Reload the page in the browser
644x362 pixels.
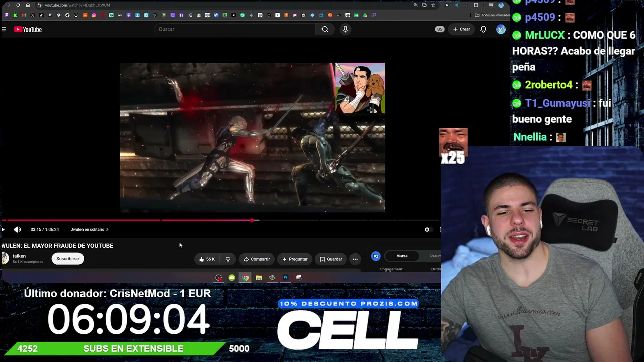tap(18, 5)
